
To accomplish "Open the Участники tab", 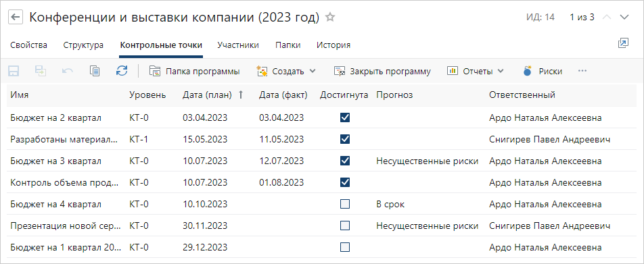I will [238, 45].
